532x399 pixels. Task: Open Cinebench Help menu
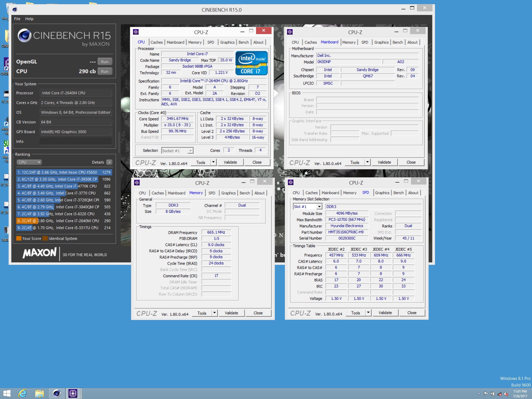pos(29,19)
